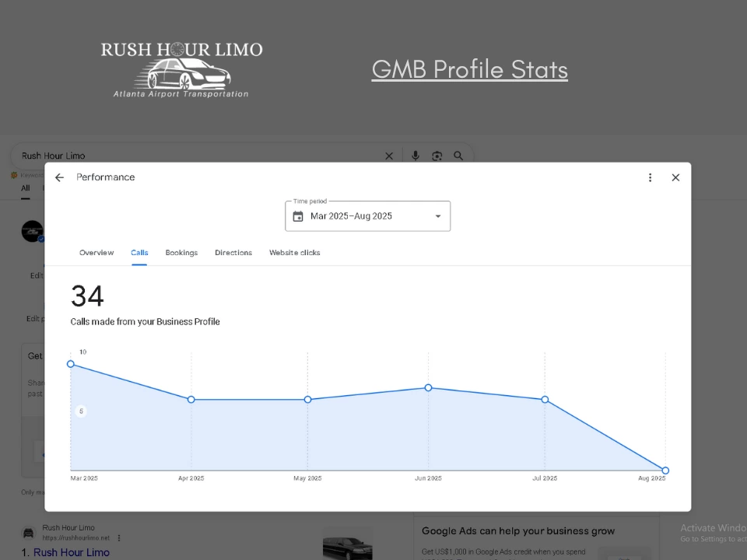Viewport: 747px width, 560px height.
Task: Click the Rush Hour Limo logo
Action: [x=181, y=70]
